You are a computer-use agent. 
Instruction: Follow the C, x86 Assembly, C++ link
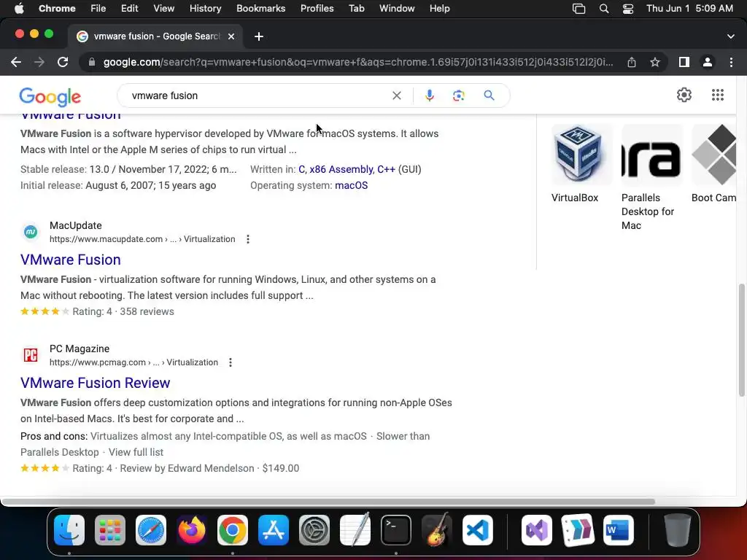click(x=347, y=169)
